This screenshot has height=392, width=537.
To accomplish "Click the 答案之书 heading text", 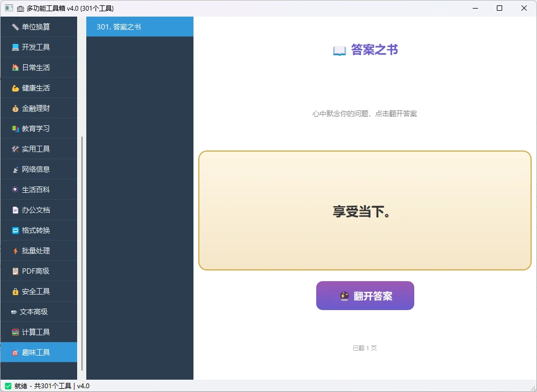I will [374, 50].
